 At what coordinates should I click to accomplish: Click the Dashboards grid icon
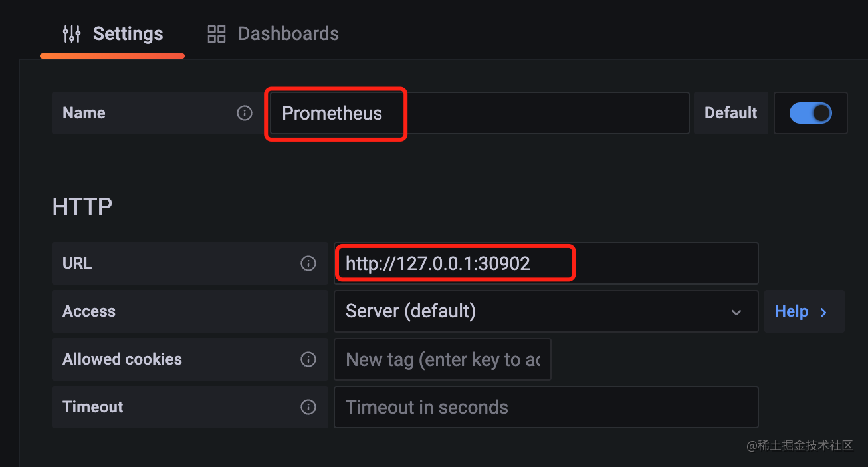click(x=217, y=34)
